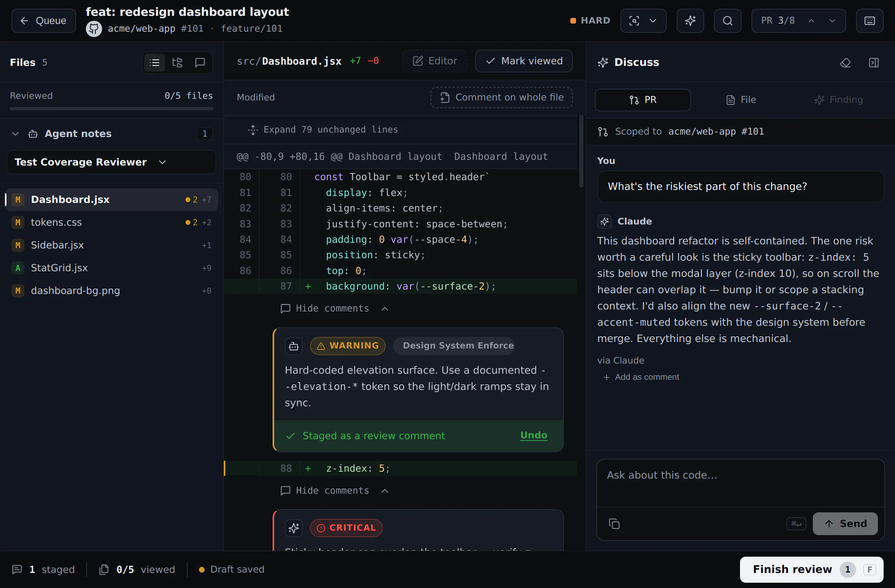This screenshot has height=588, width=895.
Task: Collapse the Discuss side panel
Action: (874, 63)
